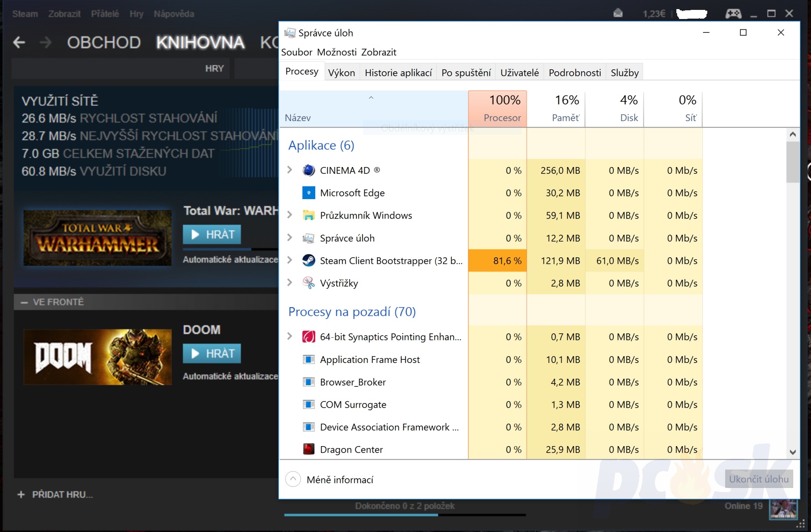Open the Možnosti menu
Viewport: 811px width, 532px height.
(x=337, y=52)
